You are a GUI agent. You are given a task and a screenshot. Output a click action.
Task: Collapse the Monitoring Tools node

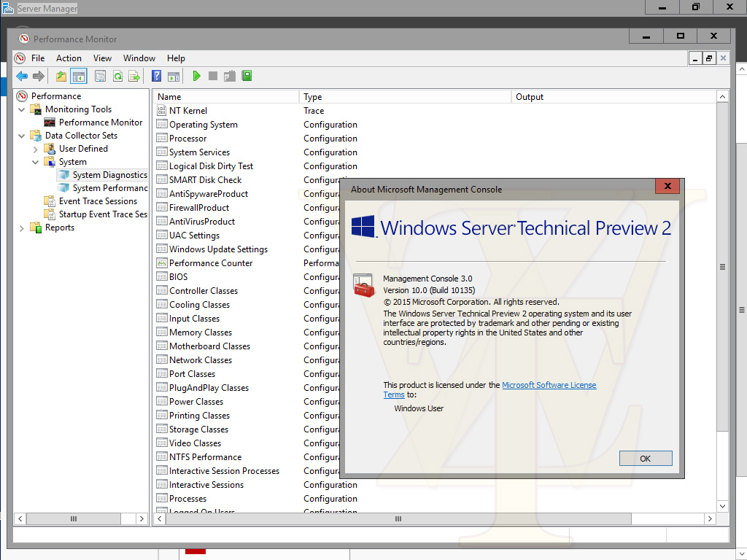pos(21,109)
